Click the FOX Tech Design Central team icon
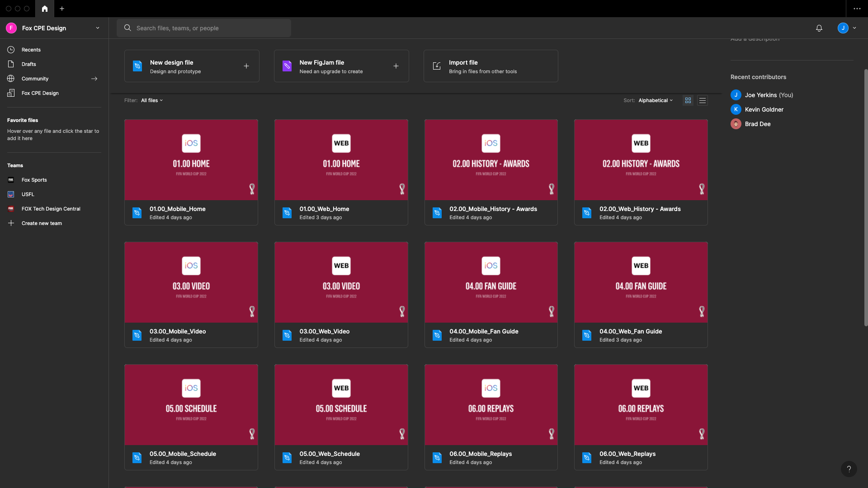 pyautogui.click(x=11, y=209)
